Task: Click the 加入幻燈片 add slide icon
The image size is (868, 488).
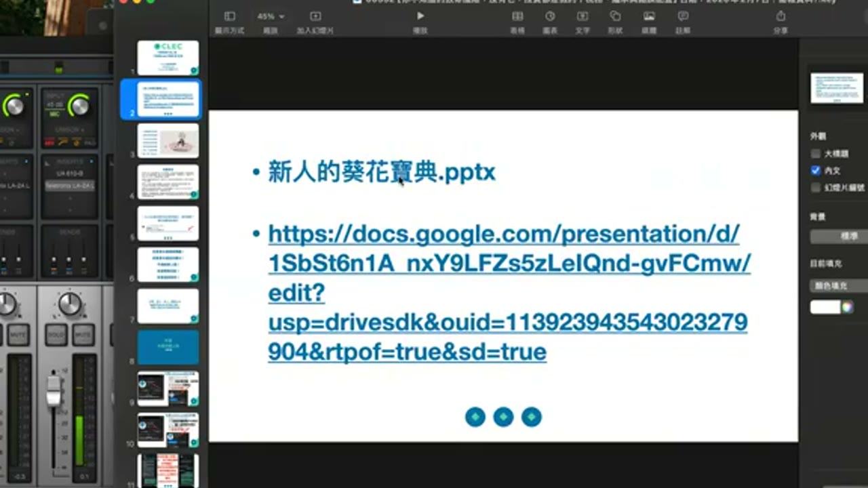Action: [315, 16]
